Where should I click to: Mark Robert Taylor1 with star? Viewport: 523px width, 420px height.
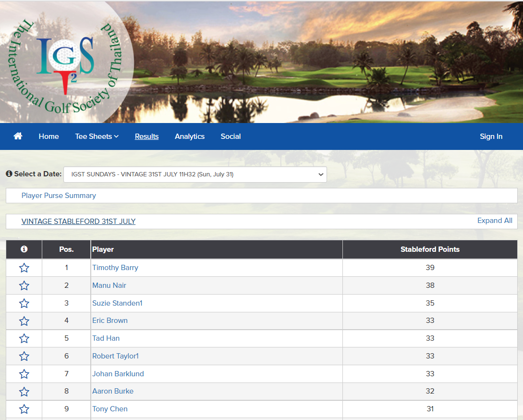[24, 356]
